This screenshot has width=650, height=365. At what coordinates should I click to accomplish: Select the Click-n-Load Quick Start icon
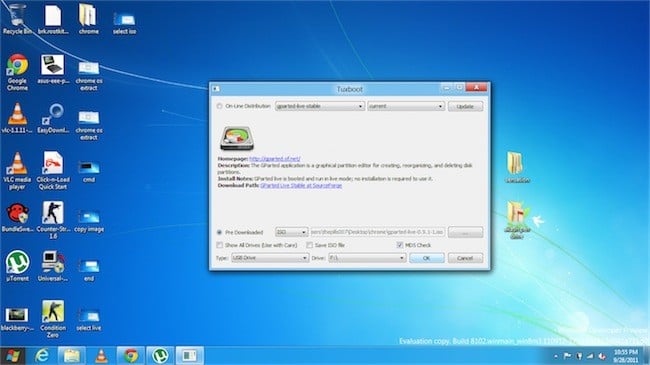(53, 171)
